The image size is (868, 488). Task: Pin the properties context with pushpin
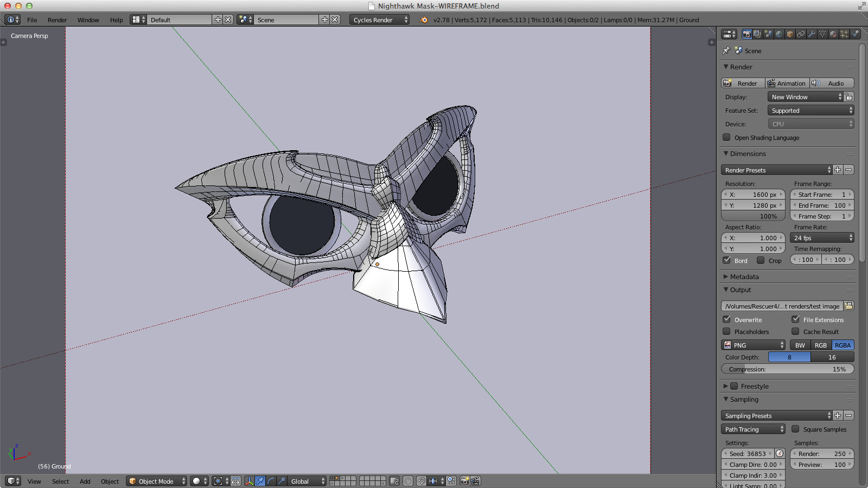click(726, 50)
